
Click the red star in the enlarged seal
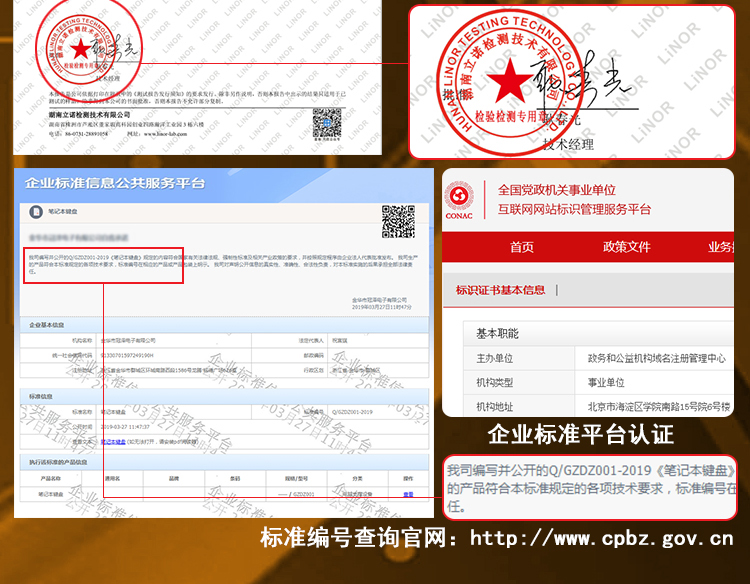pos(509,81)
